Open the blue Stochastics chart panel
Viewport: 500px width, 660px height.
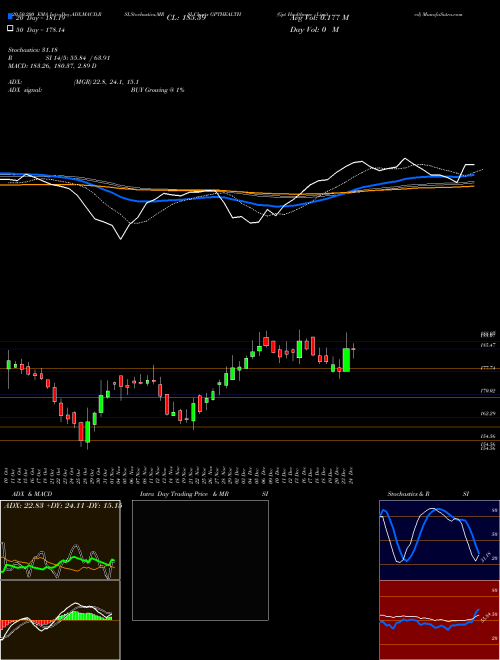(439, 540)
